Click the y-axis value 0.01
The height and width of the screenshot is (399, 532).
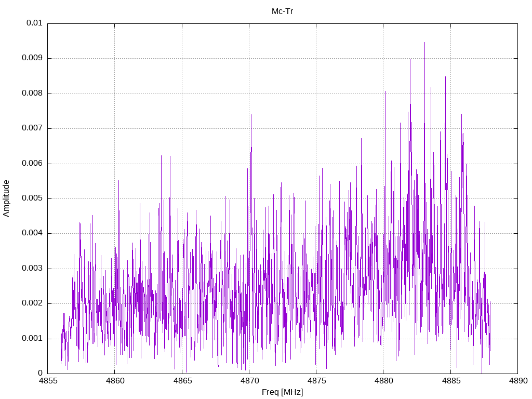(34, 23)
